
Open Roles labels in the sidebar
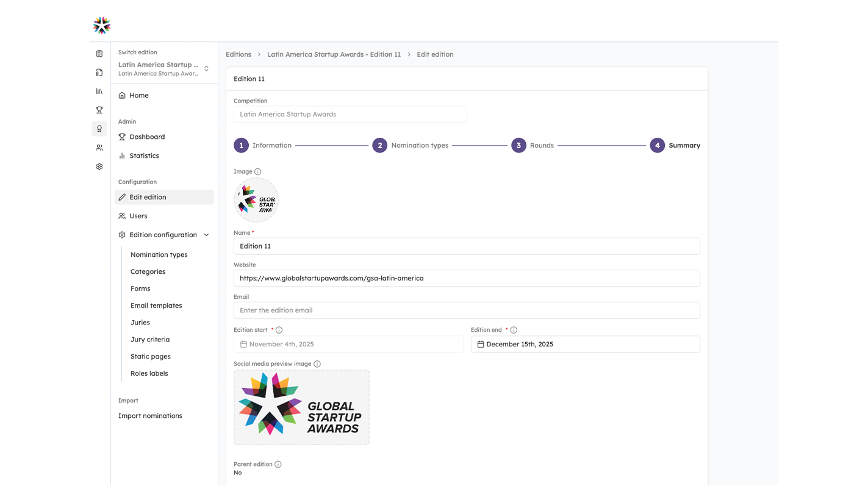(x=149, y=373)
